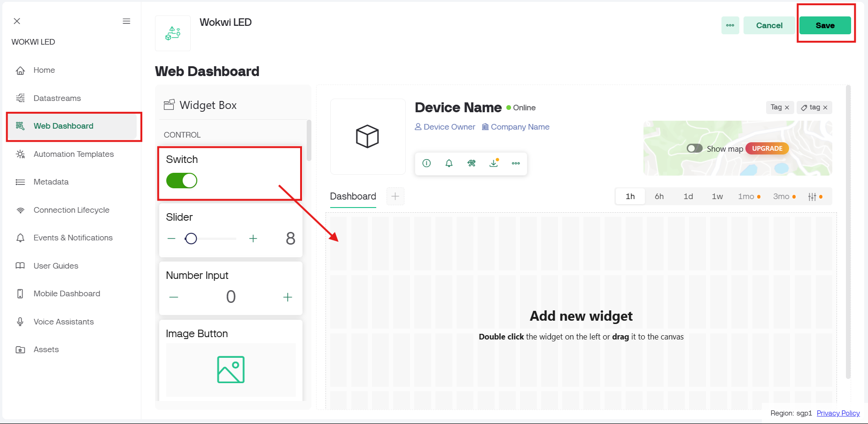
Task: Switch to the 1w timeframe tab
Action: (x=717, y=196)
